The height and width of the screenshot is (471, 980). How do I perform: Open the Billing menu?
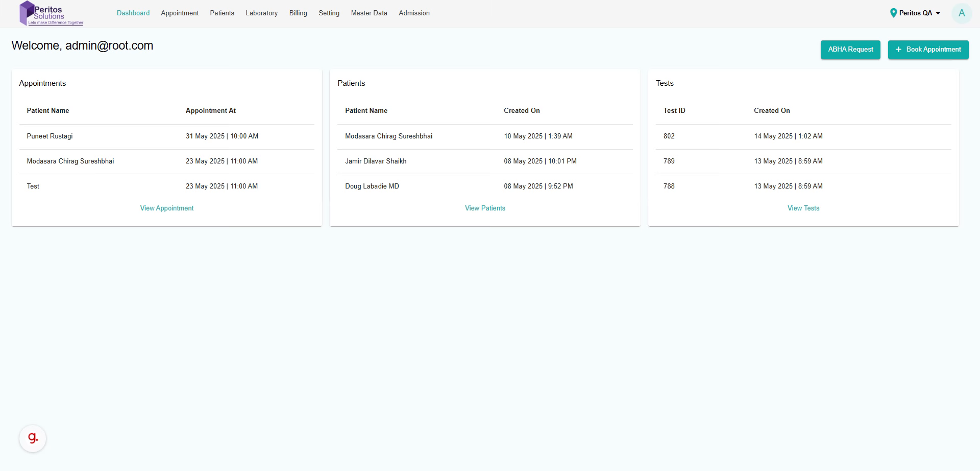pyautogui.click(x=298, y=13)
